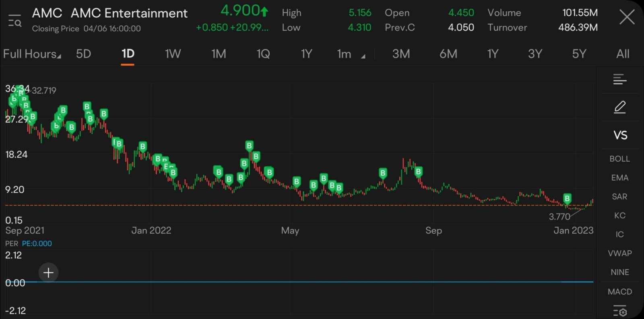The height and width of the screenshot is (319, 644).
Task: Expand the Full Hours dropdown
Action: [32, 54]
